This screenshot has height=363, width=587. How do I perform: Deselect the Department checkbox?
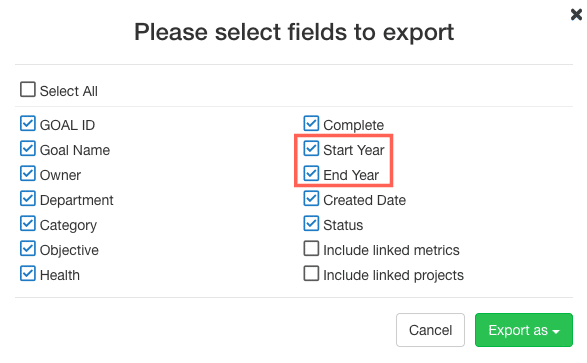28,199
